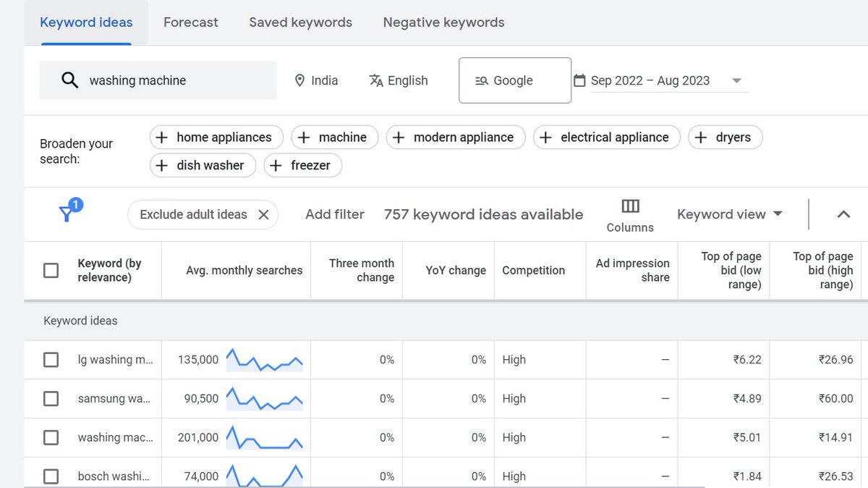
Task: Click the ₹6.22 low bid value
Action: pos(747,360)
